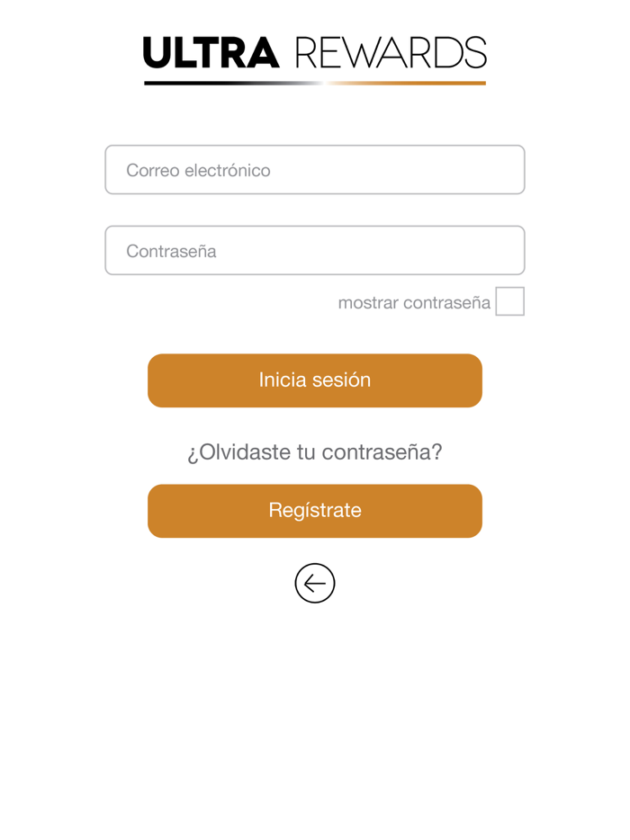The height and width of the screenshot is (840, 630).
Task: Select the Contraseña password field
Action: [315, 250]
